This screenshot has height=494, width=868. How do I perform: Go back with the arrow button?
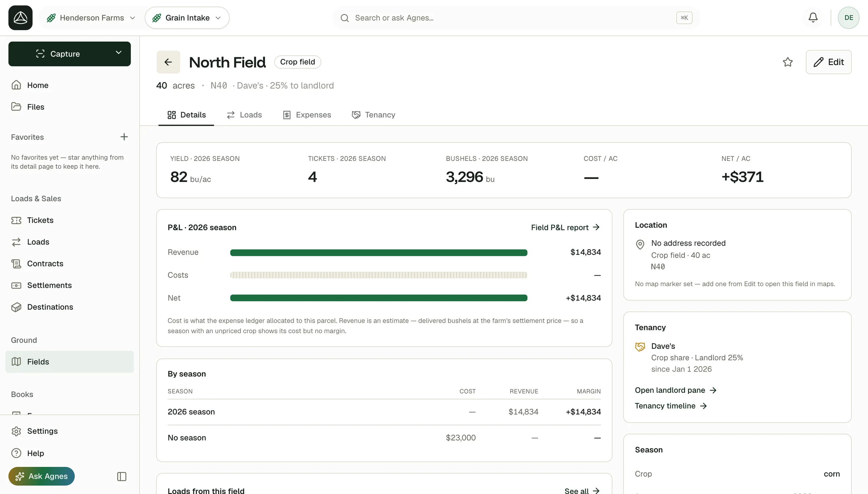click(x=168, y=62)
